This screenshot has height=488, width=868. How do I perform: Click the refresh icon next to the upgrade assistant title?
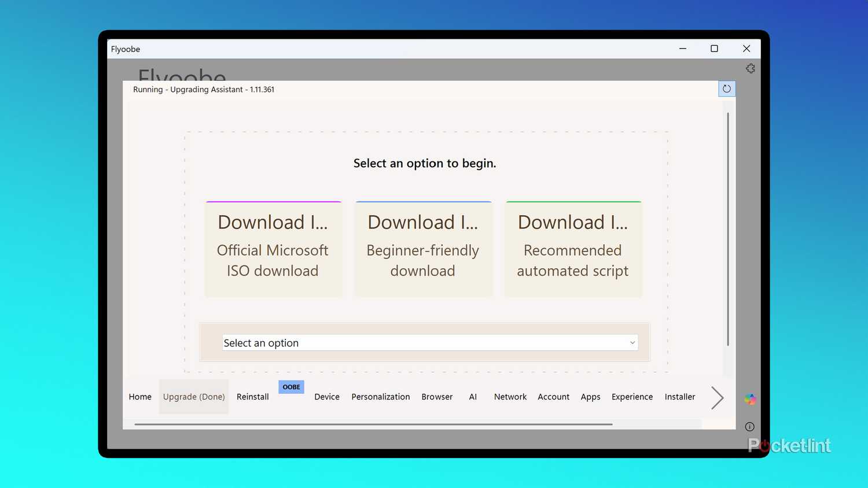tap(726, 88)
